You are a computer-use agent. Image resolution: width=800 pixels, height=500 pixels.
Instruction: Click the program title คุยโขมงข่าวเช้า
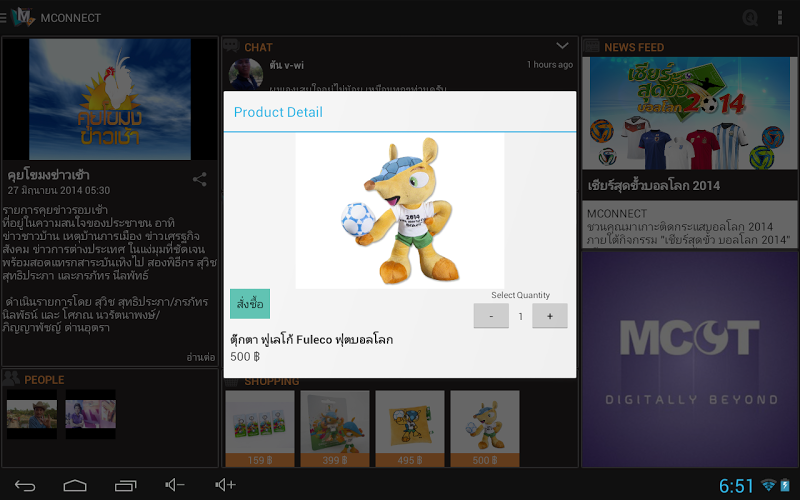pos(48,175)
